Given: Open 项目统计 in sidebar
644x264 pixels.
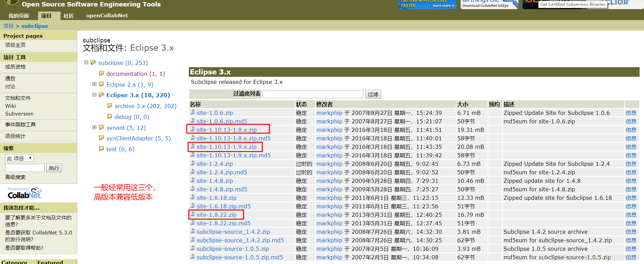Looking at the screenshot, I should (15, 136).
